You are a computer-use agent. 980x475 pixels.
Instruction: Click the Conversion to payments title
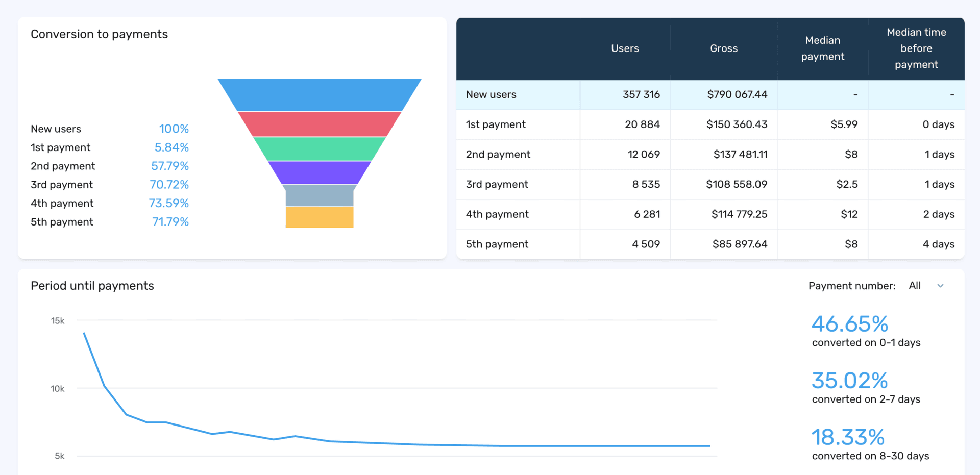[99, 34]
